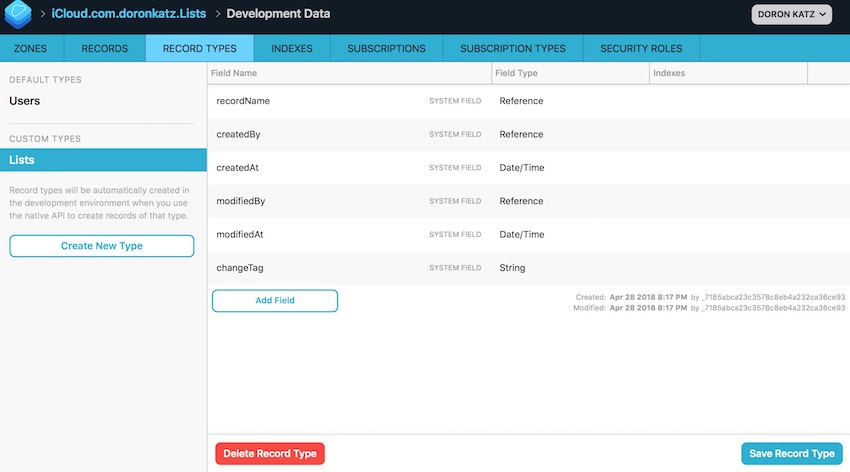The height and width of the screenshot is (472, 850).
Task: Open the SUBSCRIPTIONS tab
Action: 386,48
